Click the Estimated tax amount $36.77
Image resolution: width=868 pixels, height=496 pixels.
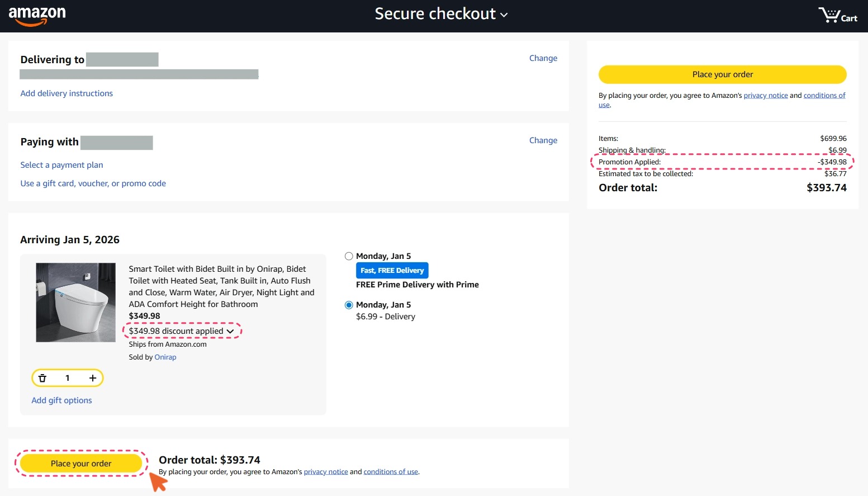836,174
